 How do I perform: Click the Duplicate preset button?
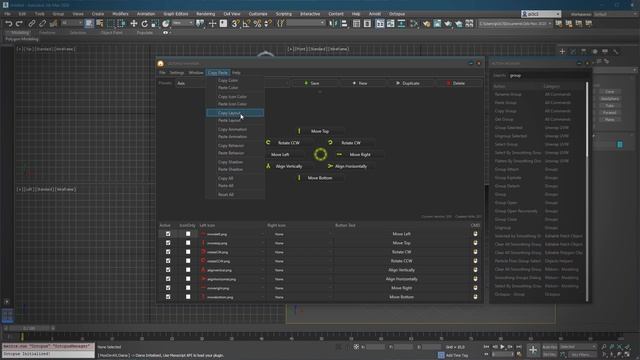(x=410, y=83)
